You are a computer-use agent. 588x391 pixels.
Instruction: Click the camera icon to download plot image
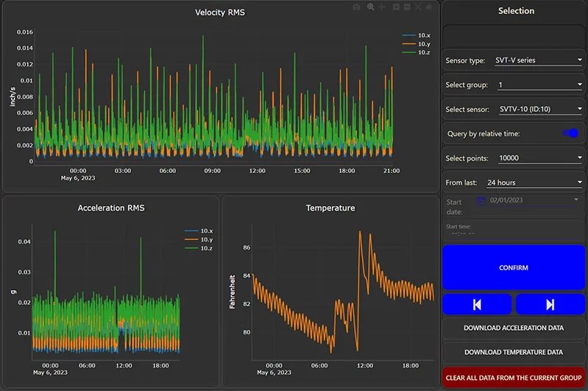point(357,7)
